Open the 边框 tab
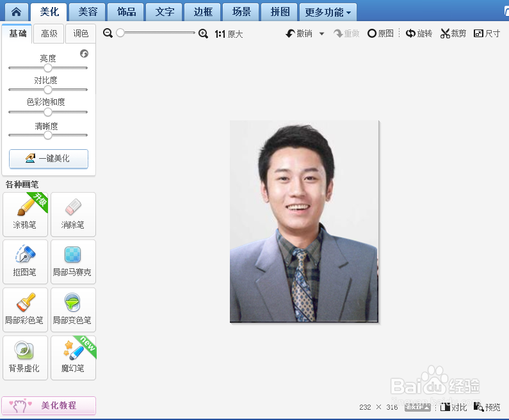This screenshot has height=420, width=509. click(202, 12)
